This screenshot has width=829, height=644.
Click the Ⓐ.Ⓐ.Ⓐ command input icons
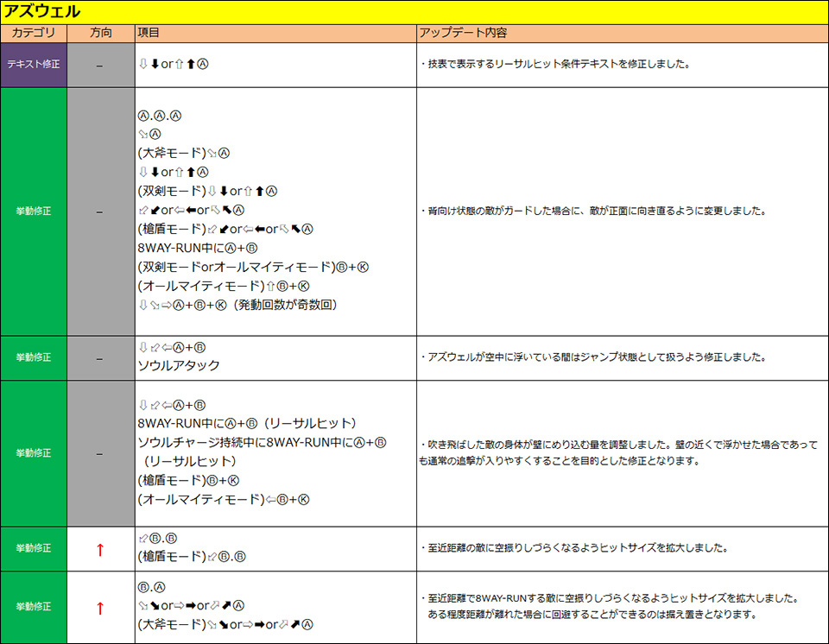[x=160, y=116]
